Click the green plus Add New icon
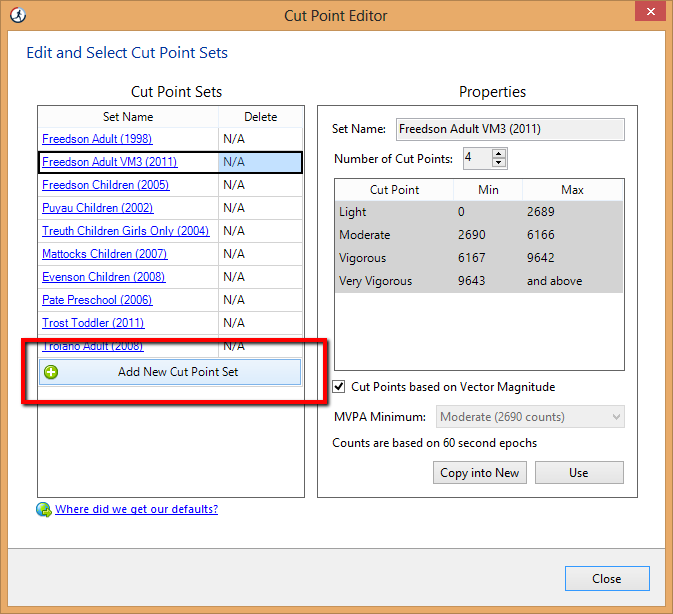 click(52, 372)
